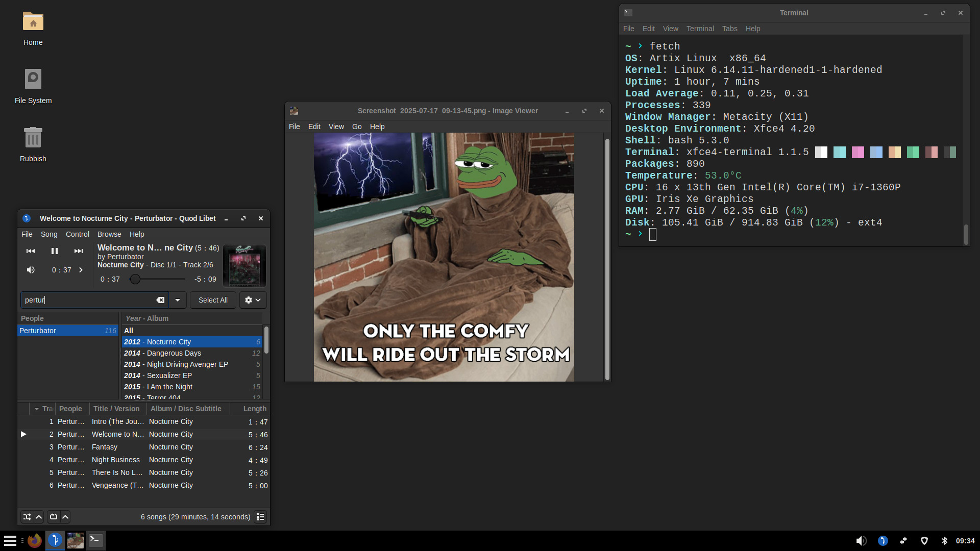
Task: Switch to Image Viewer taskbar button
Action: point(76,541)
